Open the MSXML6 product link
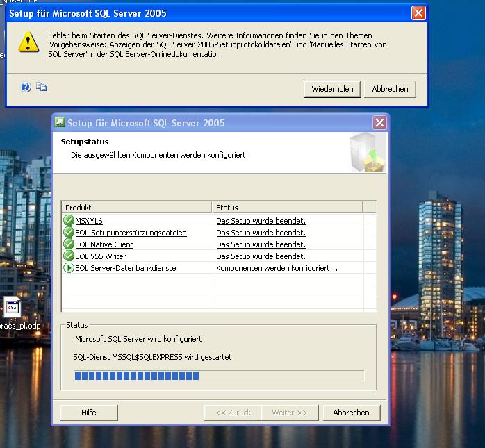Screen dimensions: 485x448 pos(89,221)
